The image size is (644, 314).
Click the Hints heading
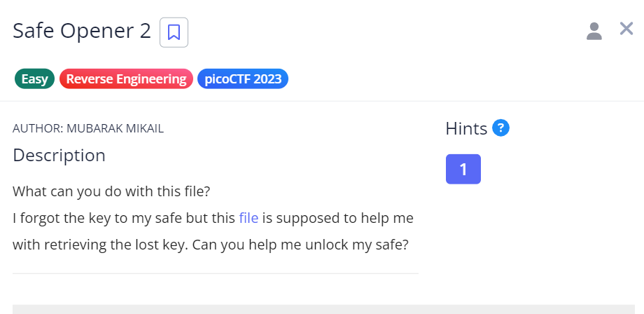click(x=466, y=129)
